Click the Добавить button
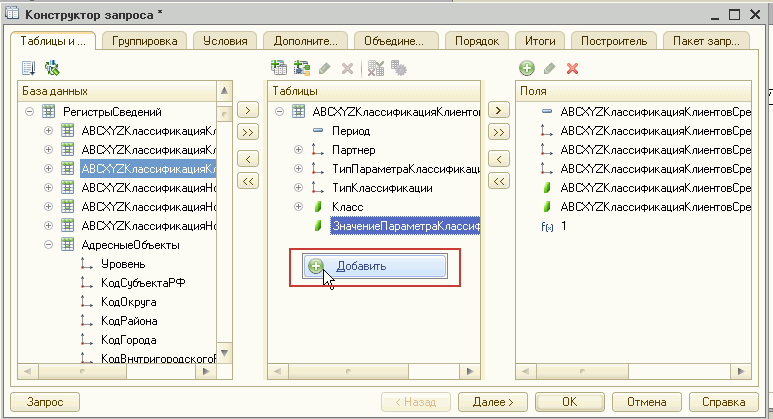Viewport: 773px width, 419px height. pyautogui.click(x=375, y=266)
